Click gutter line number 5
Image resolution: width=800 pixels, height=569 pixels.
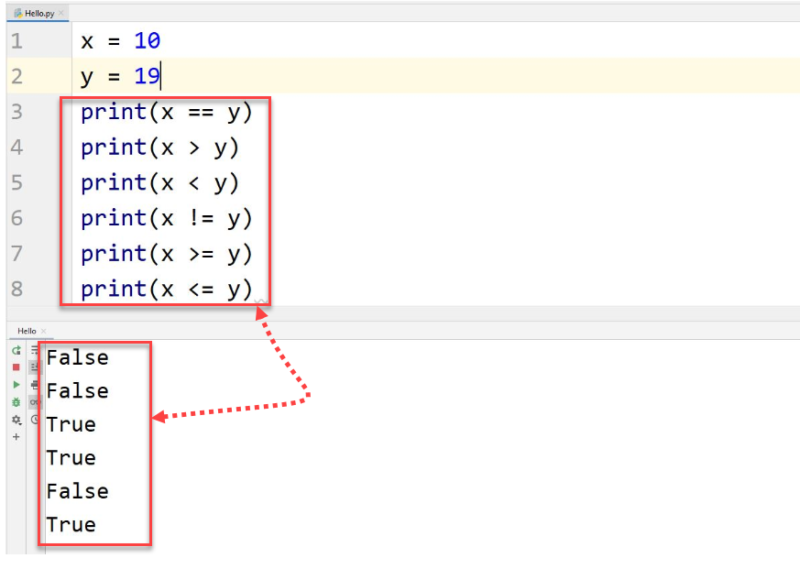coord(17,183)
